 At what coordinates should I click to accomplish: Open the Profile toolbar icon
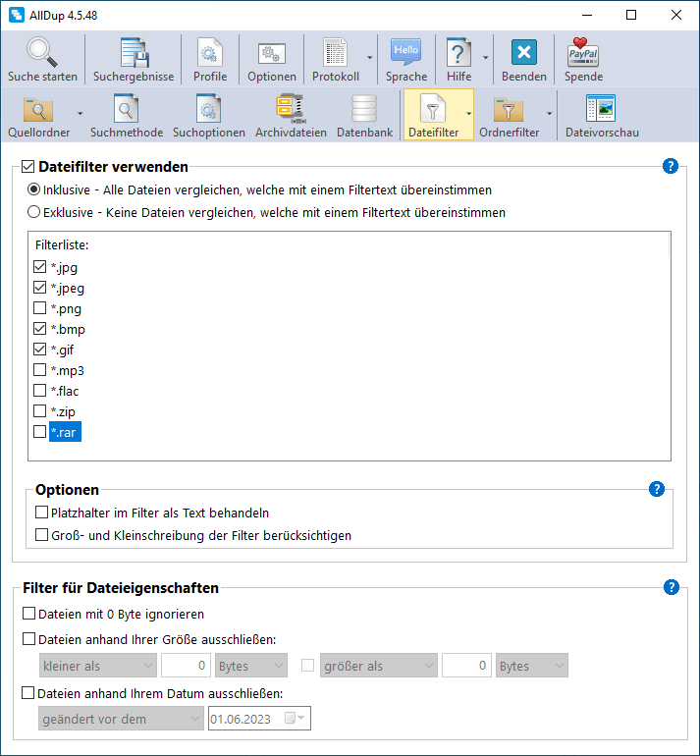tap(209, 52)
